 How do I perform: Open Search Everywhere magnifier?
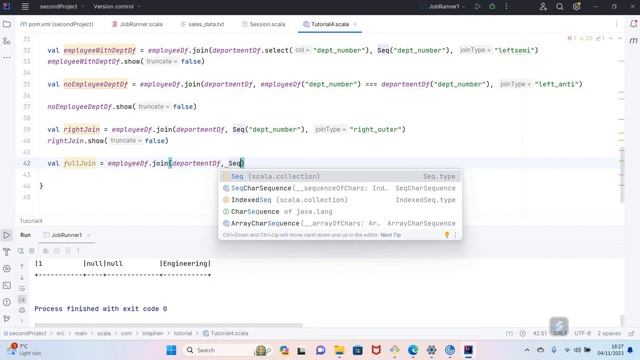pyautogui.click(x=560, y=7)
